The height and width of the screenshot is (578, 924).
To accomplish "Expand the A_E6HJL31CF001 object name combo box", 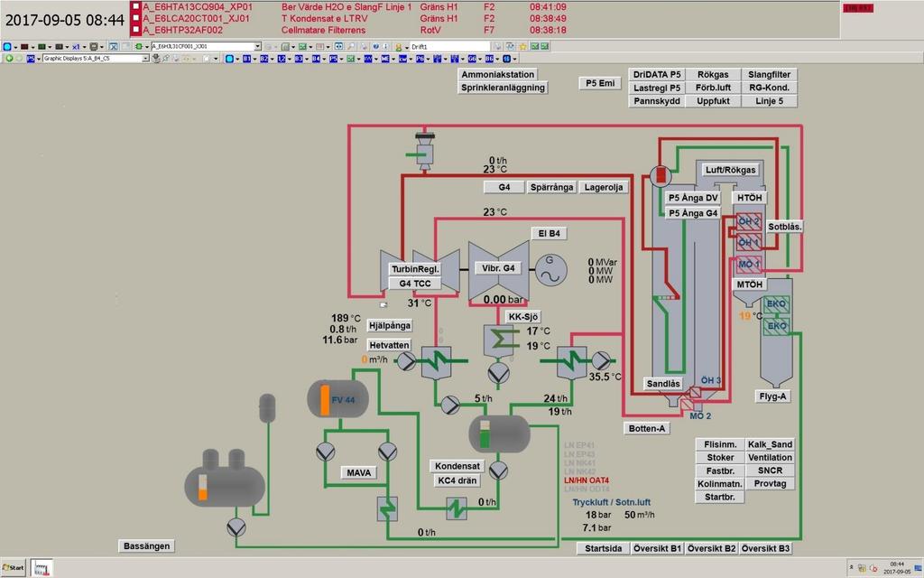I will [257, 46].
